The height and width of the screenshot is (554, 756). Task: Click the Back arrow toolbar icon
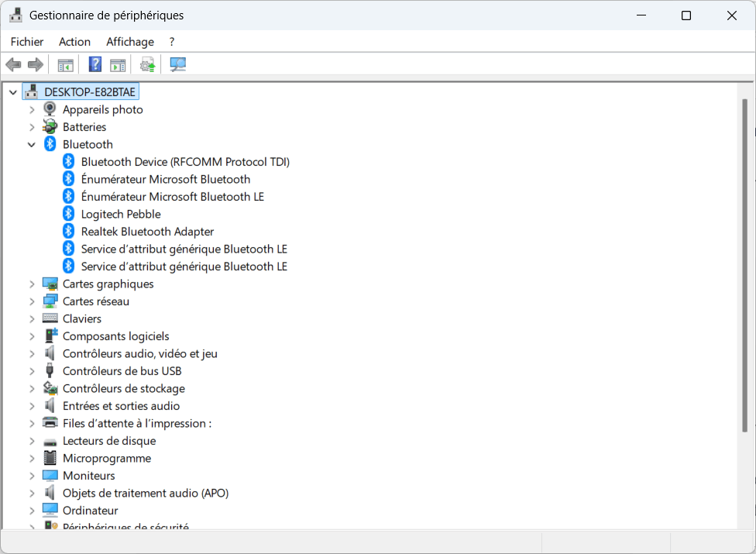(x=13, y=64)
